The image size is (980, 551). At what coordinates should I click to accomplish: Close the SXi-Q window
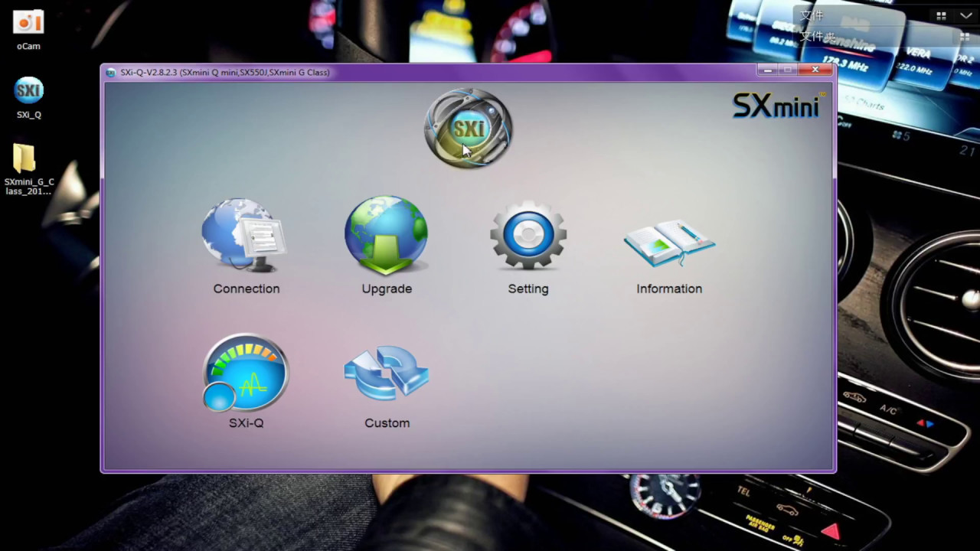[x=815, y=70]
